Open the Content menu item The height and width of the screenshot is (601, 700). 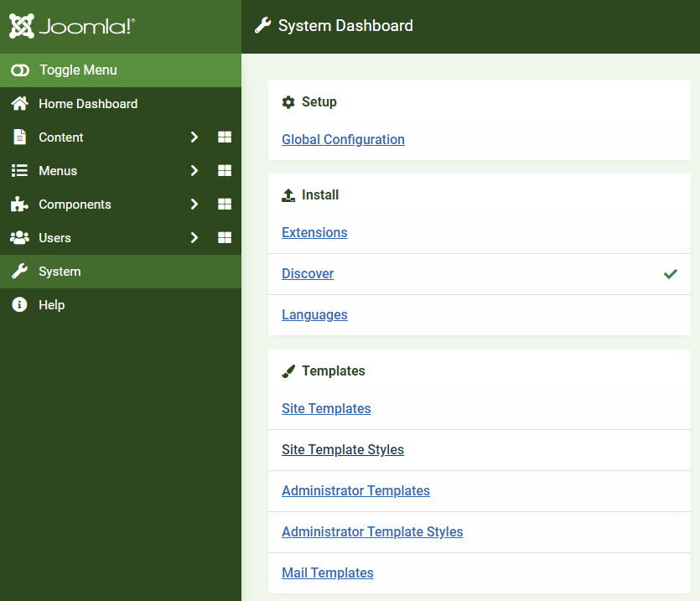tap(60, 137)
